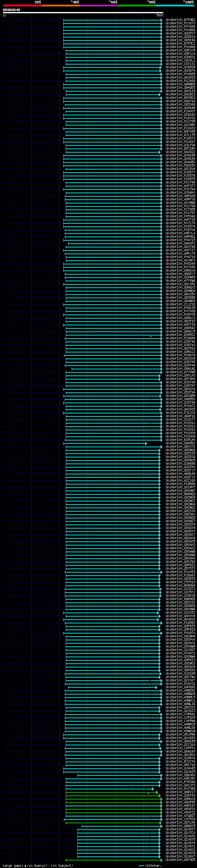Image resolution: width=197 pixels, height=868 pixels.
Task: Select hit UniRef100_P24007
Action: click(x=180, y=111)
